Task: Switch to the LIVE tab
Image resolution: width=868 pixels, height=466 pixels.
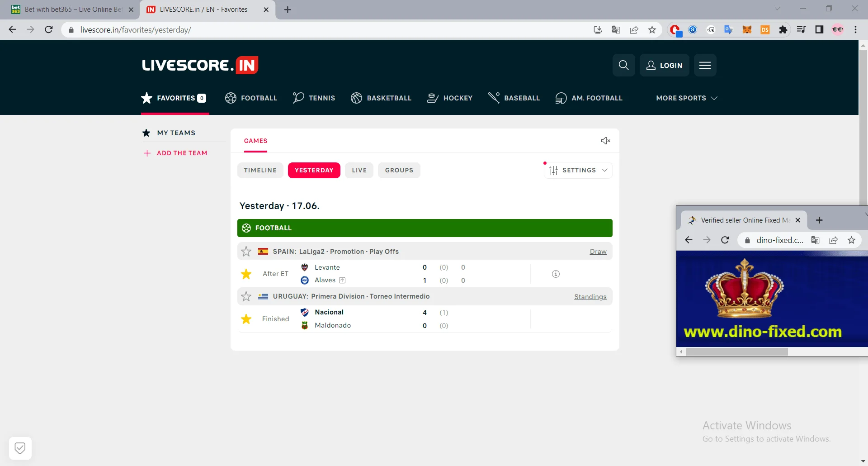Action: (x=359, y=170)
